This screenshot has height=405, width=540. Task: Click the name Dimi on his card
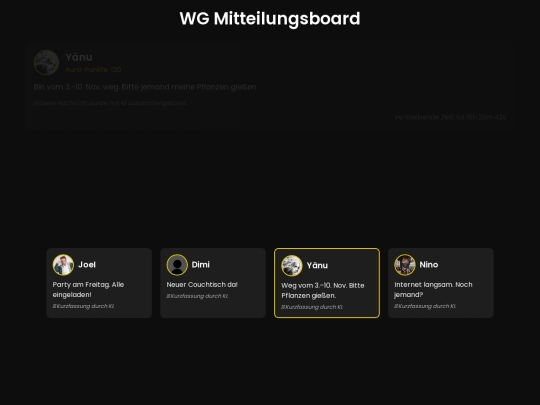(200, 264)
